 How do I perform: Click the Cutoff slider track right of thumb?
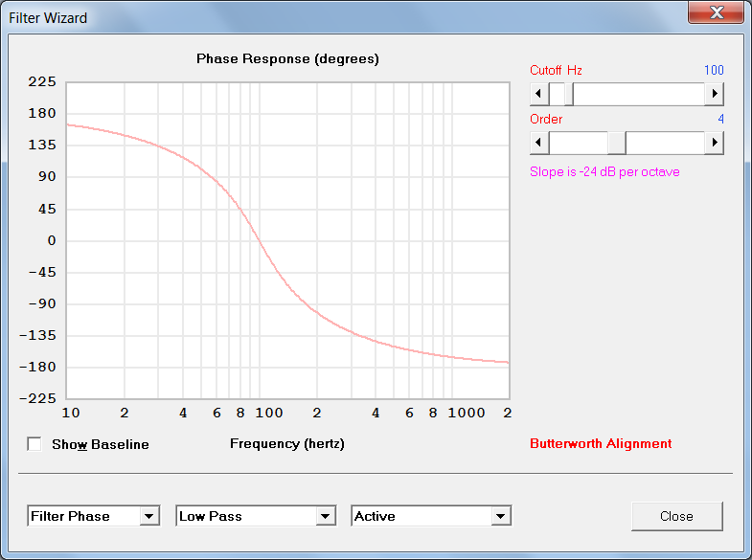[639, 94]
